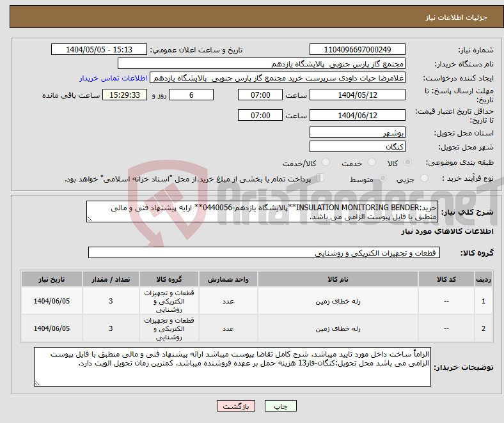This screenshot has width=504, height=423.
Task: Click the goods group field for electrical equipment
Action: 265,253
